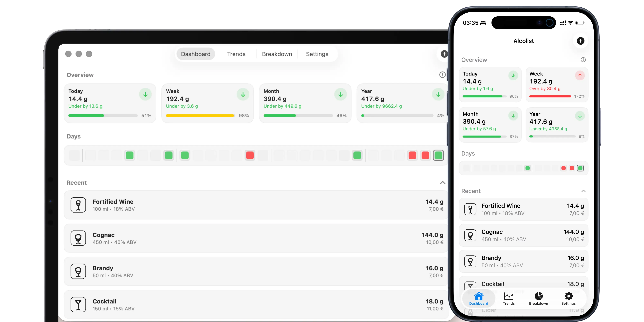Click the Overview info icon on phone
The height and width of the screenshot is (322, 644).
[x=583, y=60]
